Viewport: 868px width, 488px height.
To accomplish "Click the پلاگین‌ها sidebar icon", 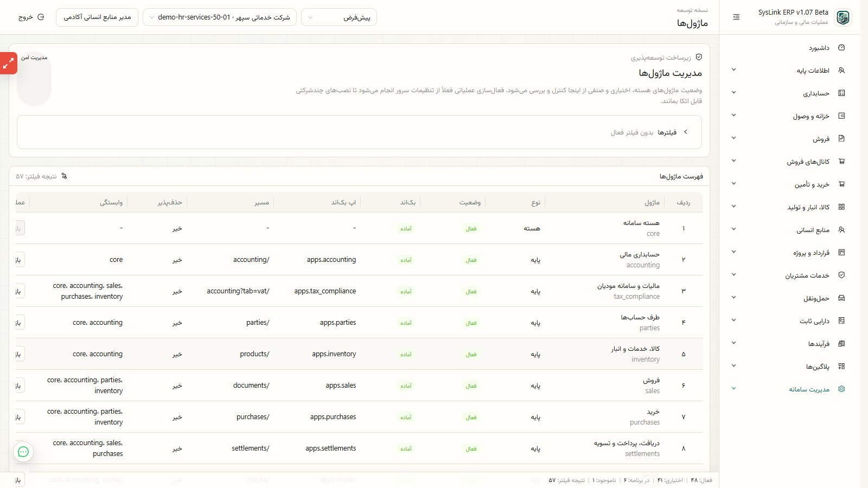I will (841, 367).
